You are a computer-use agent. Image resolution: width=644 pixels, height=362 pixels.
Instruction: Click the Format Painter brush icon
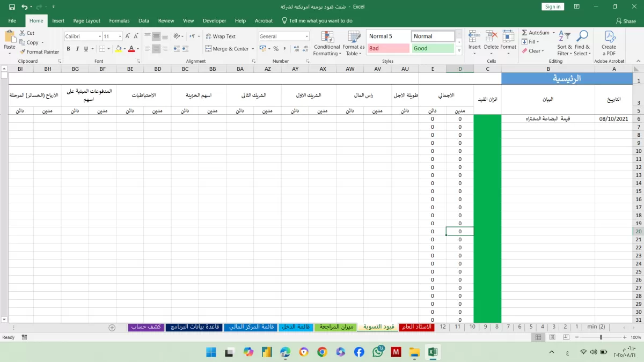(23, 52)
